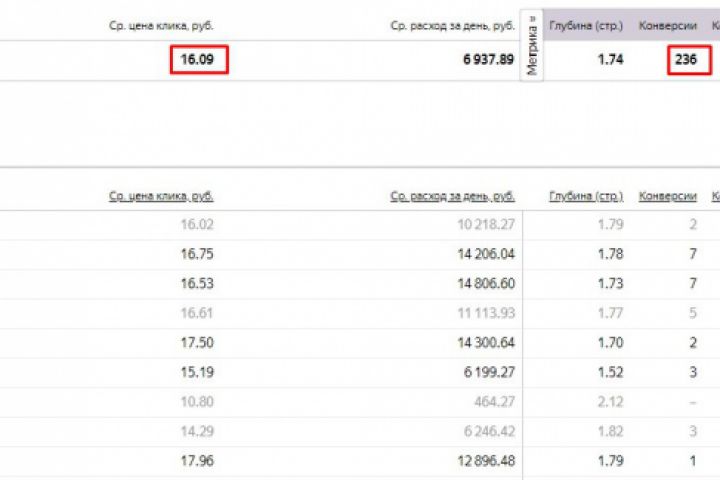The height and width of the screenshot is (480, 720).
Task: Select daily spend cell 464.27
Action: (495, 402)
